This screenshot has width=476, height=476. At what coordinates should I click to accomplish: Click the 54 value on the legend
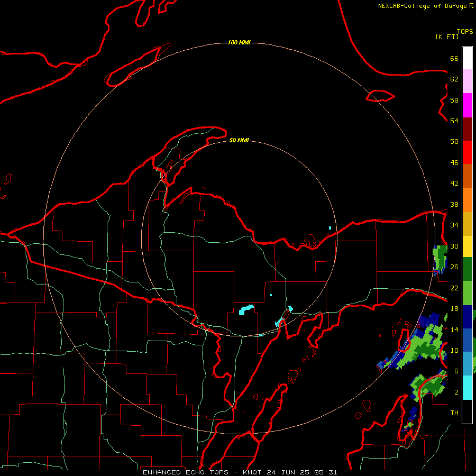point(454,121)
